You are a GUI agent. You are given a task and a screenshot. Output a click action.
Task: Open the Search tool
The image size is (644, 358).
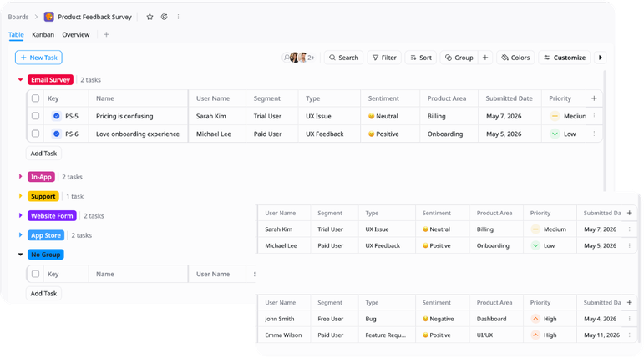pos(344,58)
